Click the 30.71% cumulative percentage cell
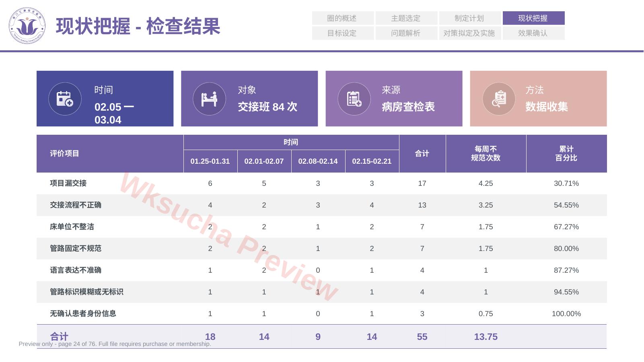This screenshot has width=644, height=362. [566, 183]
